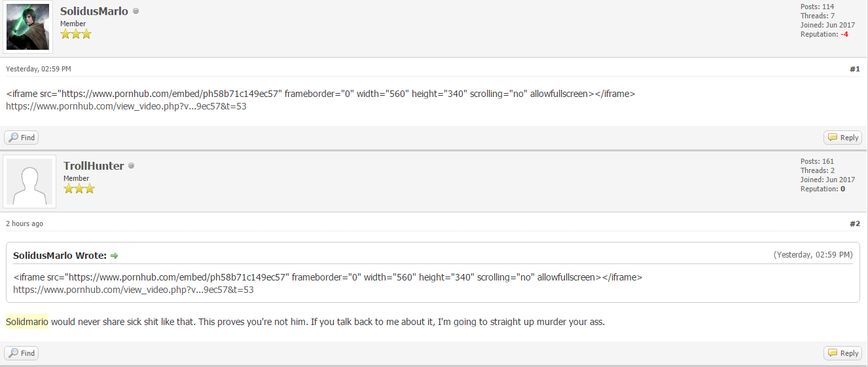Click TrollHunter's member rank stars

[79, 189]
